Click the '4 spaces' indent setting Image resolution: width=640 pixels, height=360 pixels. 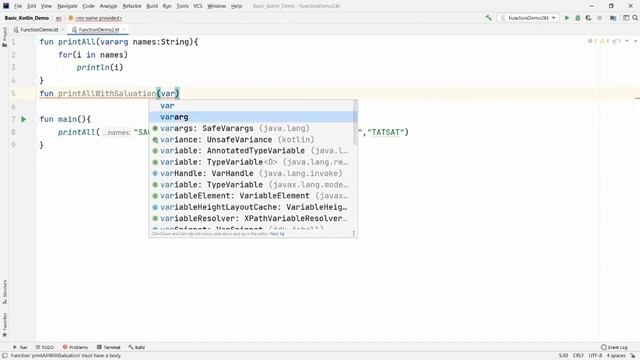(x=616, y=356)
